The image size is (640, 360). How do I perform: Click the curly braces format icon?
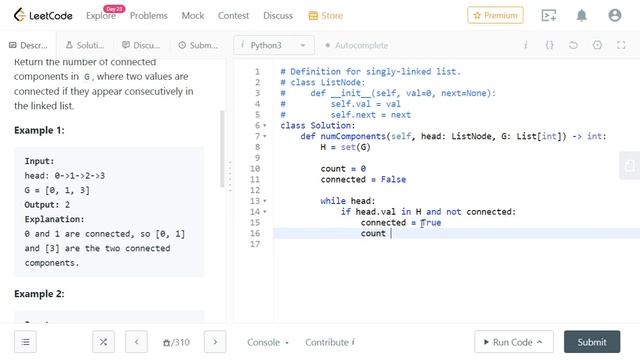tap(549, 45)
